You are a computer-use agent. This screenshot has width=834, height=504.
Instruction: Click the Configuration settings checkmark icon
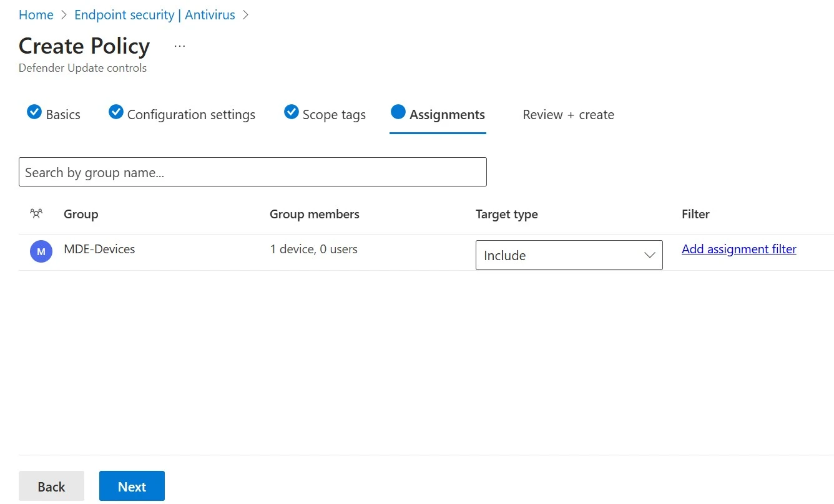pyautogui.click(x=116, y=112)
